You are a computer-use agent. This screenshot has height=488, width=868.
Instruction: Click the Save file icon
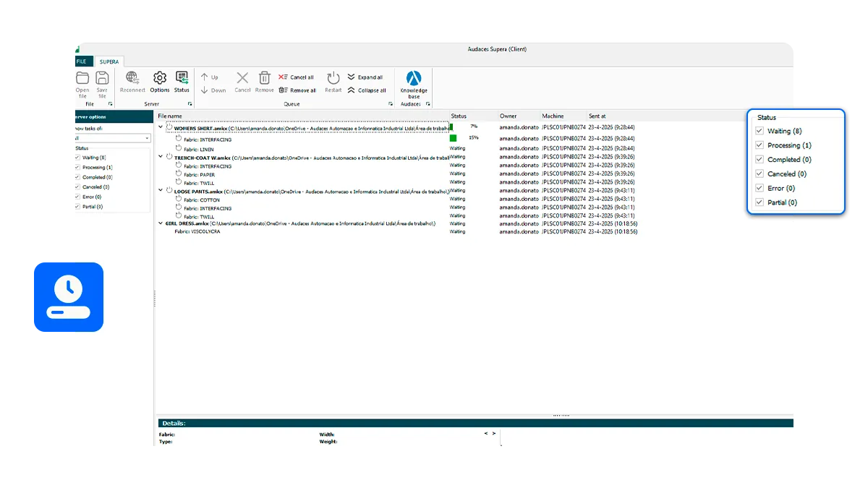[x=102, y=78]
